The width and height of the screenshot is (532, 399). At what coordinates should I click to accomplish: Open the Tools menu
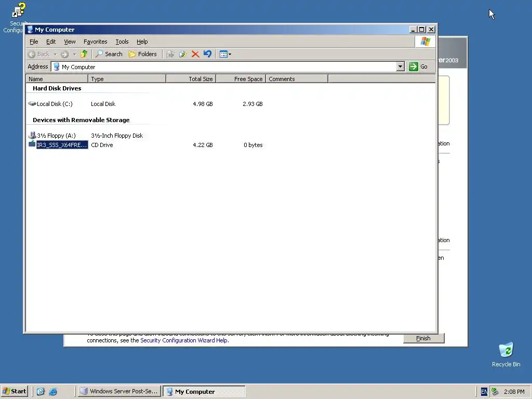tap(122, 42)
